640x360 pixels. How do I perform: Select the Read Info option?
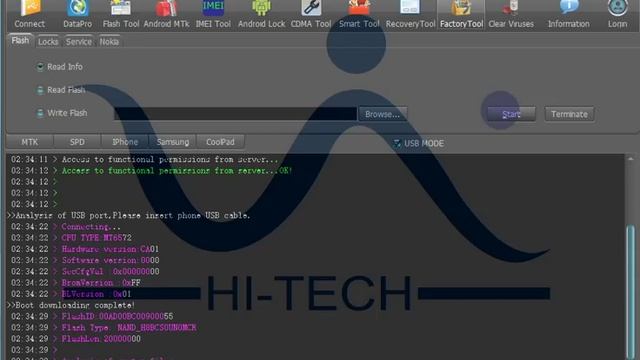click(x=60, y=67)
